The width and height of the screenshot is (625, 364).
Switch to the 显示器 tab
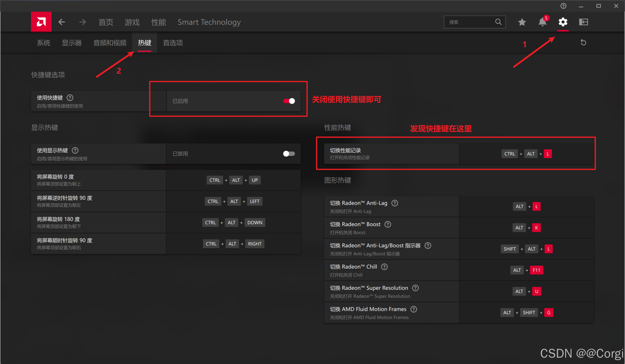coord(72,43)
